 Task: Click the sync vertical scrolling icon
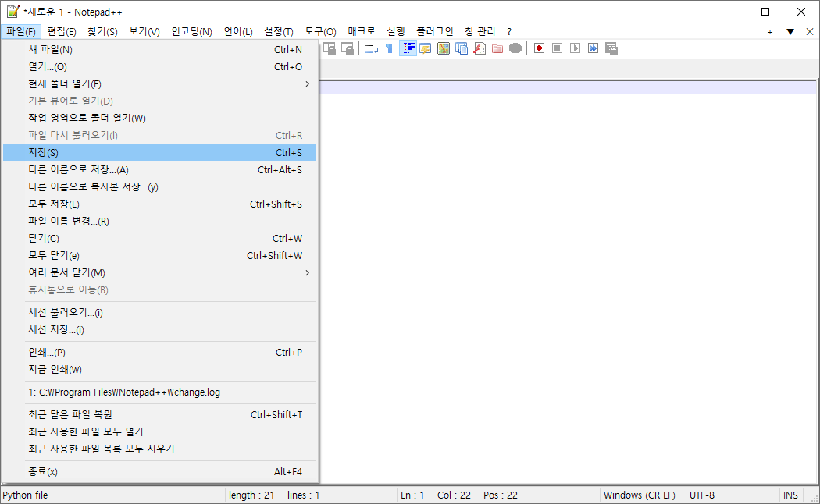pos(330,48)
